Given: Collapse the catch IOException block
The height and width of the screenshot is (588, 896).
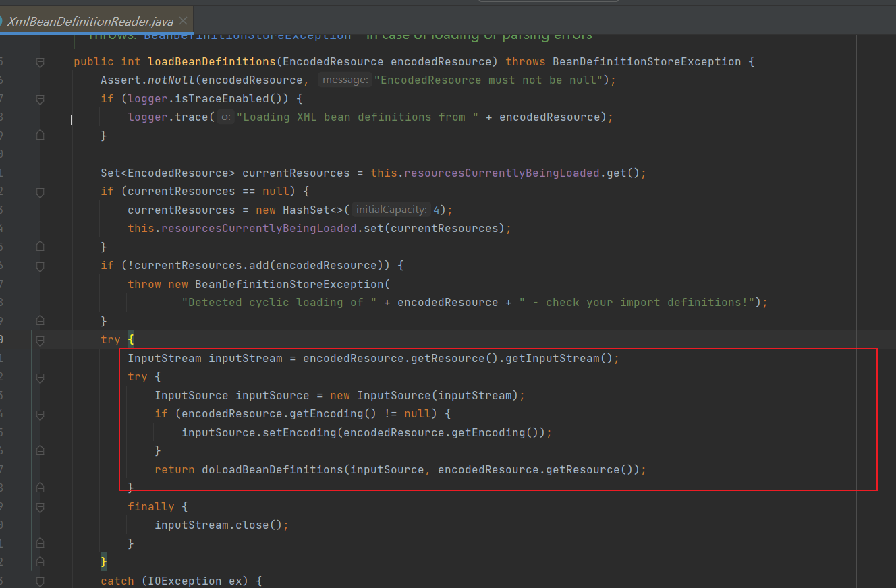Looking at the screenshot, I should (x=40, y=581).
